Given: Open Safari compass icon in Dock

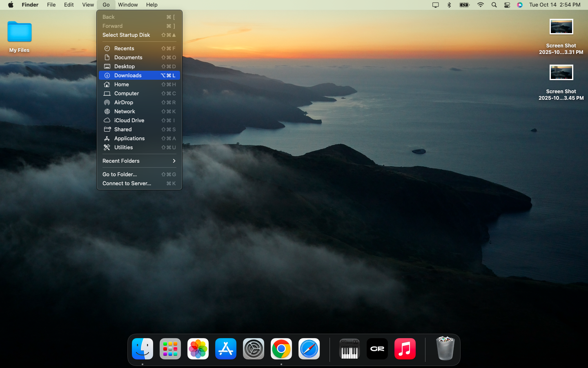Looking at the screenshot, I should [309, 349].
